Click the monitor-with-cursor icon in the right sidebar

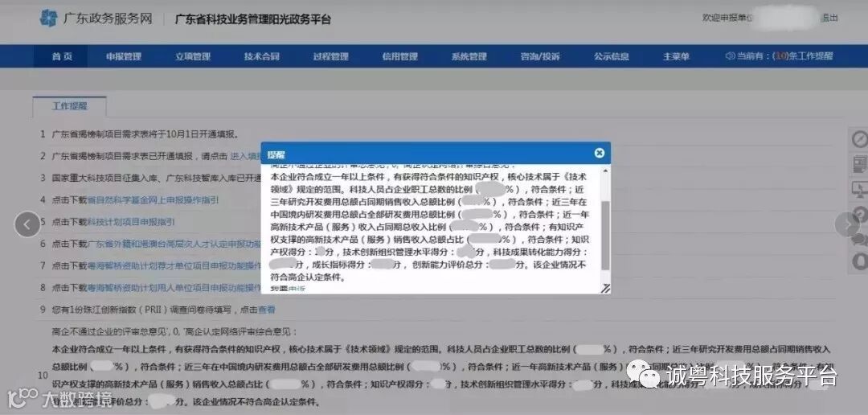point(860,190)
